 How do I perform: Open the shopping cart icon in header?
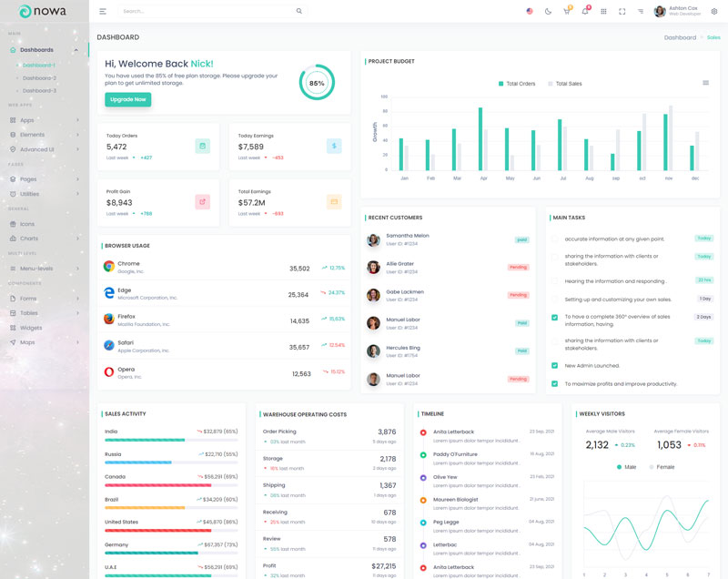(x=566, y=11)
